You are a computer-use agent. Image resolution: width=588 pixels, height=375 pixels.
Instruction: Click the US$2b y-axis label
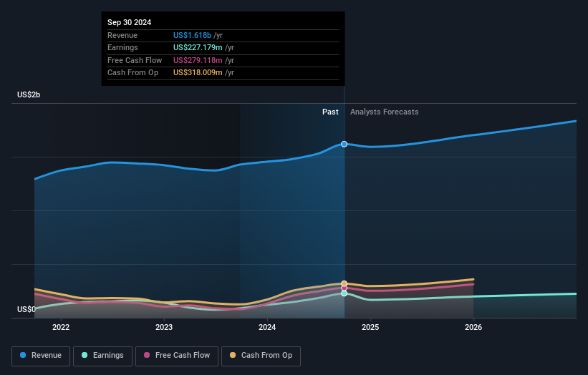[29, 94]
